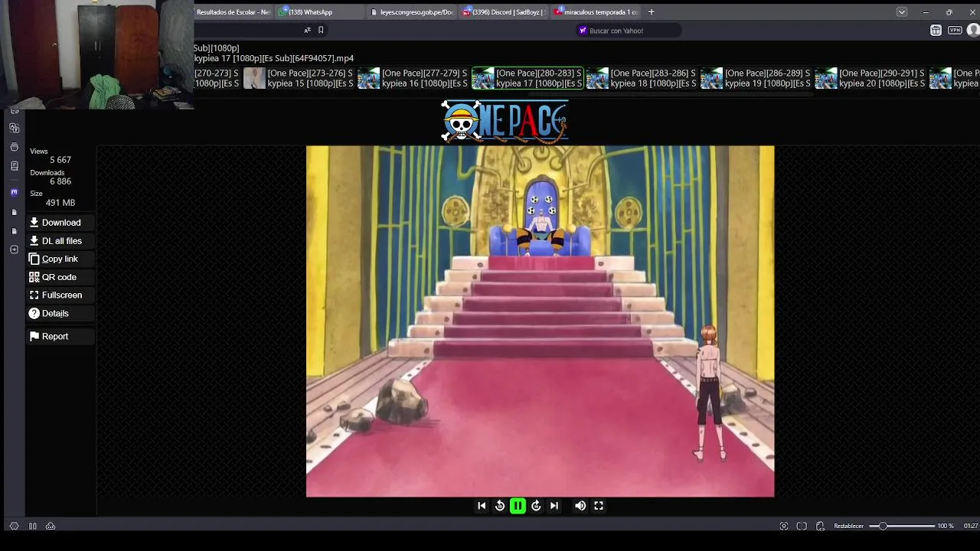This screenshot has width=980, height=551.
Task: Rewind the video a few seconds
Action: (500, 506)
